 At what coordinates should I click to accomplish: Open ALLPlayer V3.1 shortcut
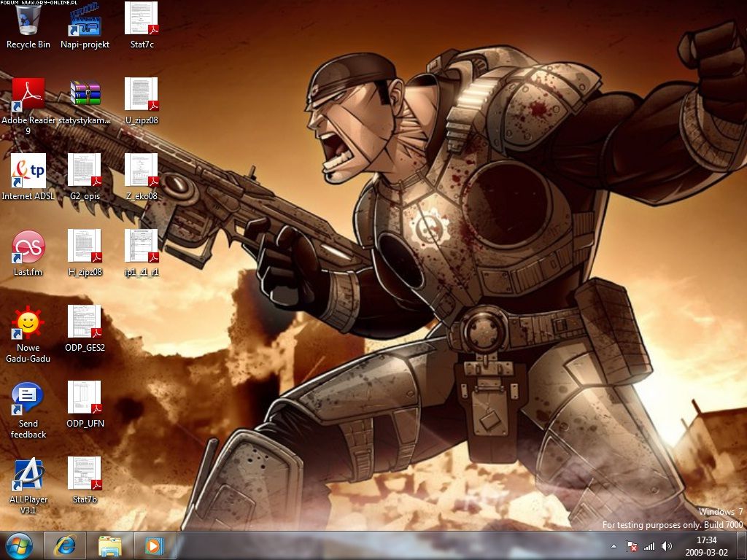(x=28, y=474)
